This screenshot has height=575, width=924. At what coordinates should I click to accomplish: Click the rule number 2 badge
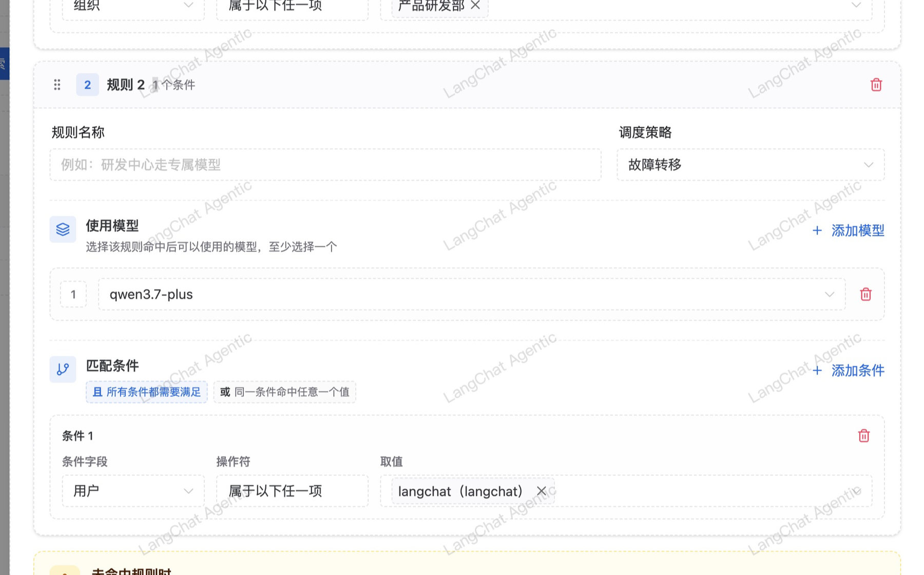pos(87,85)
